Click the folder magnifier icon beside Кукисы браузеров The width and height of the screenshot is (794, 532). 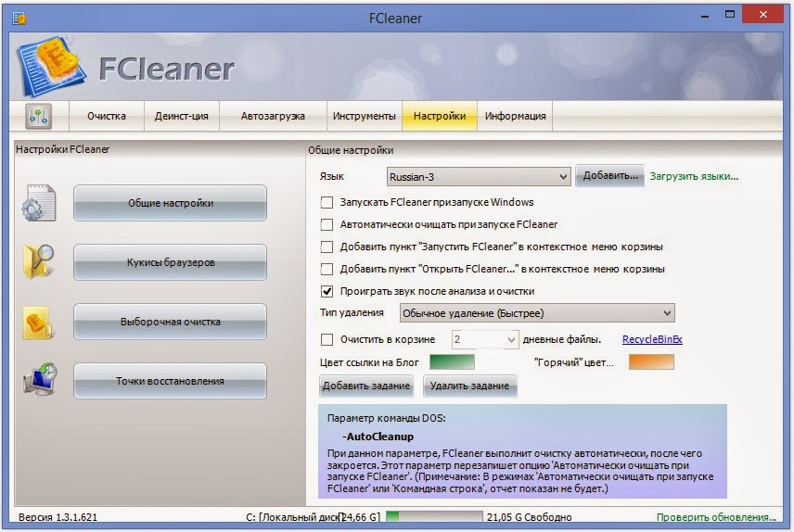coord(39,261)
